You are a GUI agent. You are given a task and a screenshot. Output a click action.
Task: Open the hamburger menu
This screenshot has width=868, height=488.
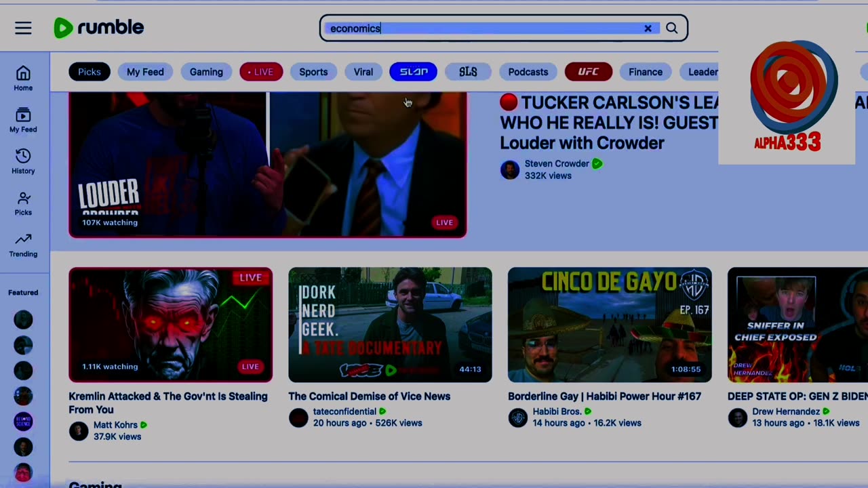[x=23, y=28]
